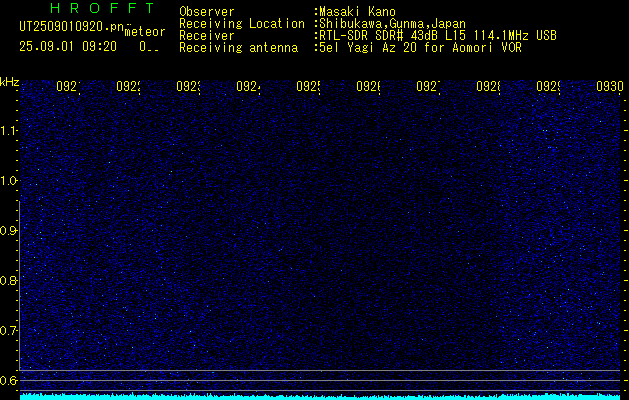Click the observer name Masaki Kano

(357, 12)
